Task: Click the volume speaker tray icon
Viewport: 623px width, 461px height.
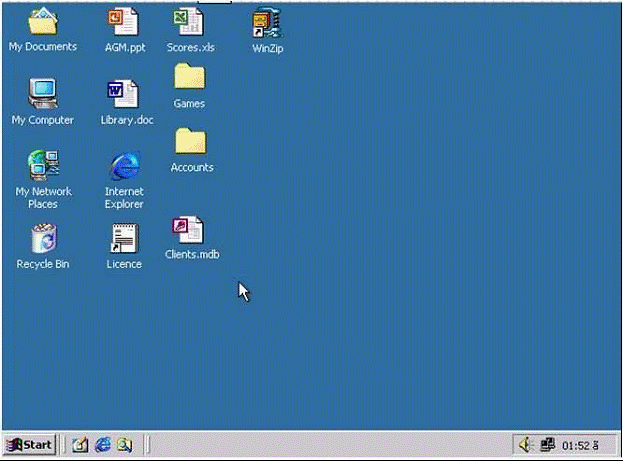Action: coord(527,445)
